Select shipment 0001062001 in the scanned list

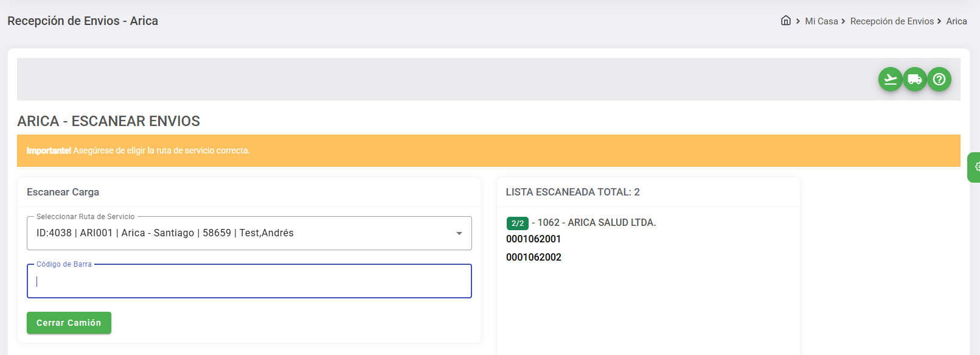click(x=533, y=239)
